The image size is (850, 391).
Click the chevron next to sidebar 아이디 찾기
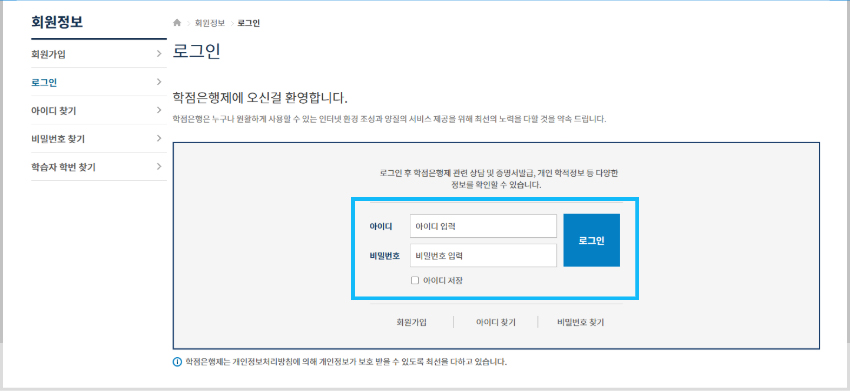click(x=159, y=110)
